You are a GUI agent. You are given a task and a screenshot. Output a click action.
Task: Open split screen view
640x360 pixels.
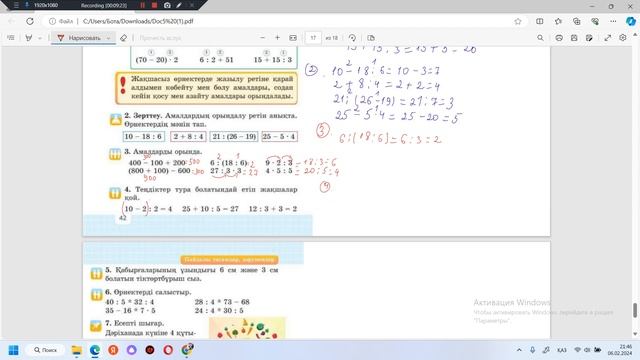(540, 21)
